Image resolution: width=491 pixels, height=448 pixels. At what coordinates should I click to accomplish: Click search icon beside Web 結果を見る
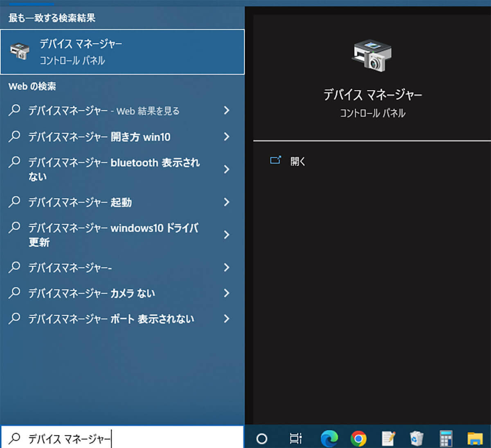coord(14,110)
